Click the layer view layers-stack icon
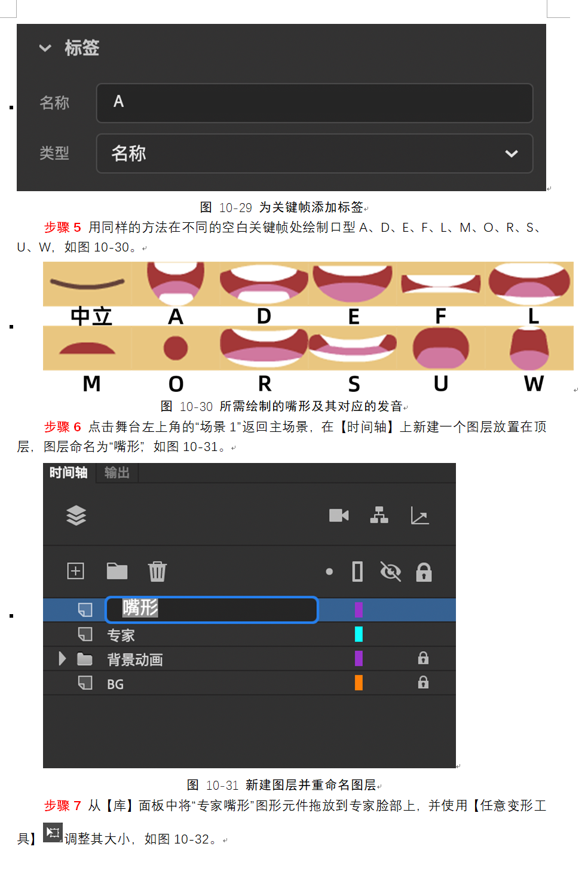The height and width of the screenshot is (871, 588). tap(76, 515)
